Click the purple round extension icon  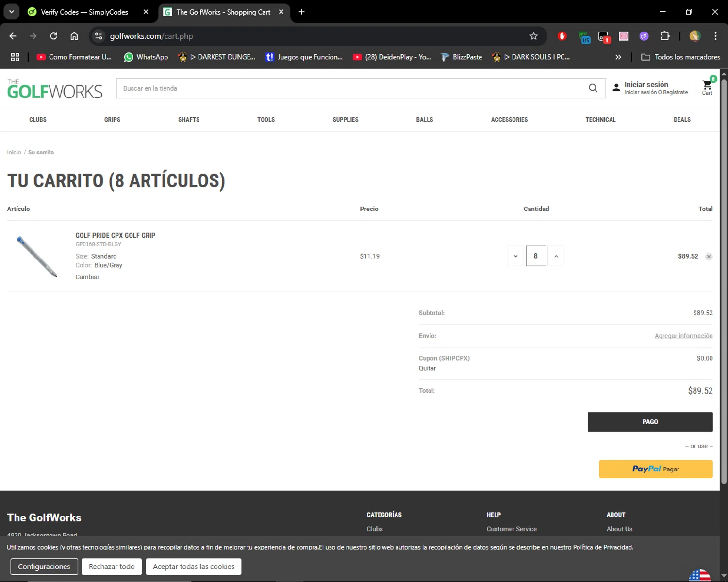pyautogui.click(x=644, y=36)
